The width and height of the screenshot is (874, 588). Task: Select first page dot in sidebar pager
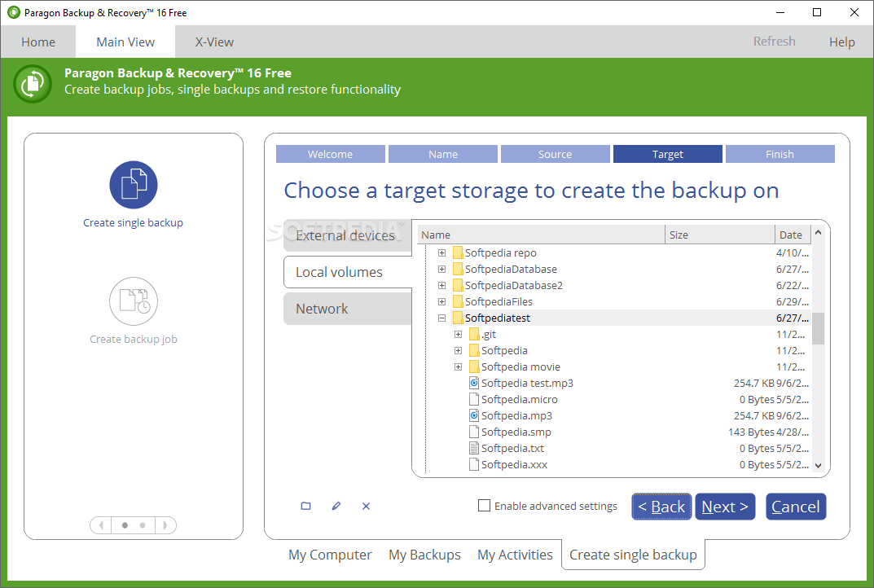[x=125, y=525]
